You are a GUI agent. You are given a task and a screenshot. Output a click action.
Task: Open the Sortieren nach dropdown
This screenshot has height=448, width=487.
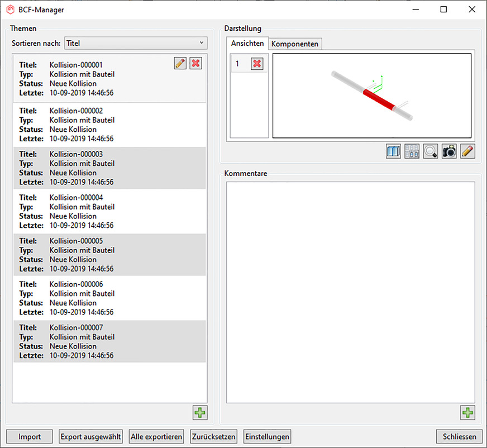pyautogui.click(x=136, y=43)
